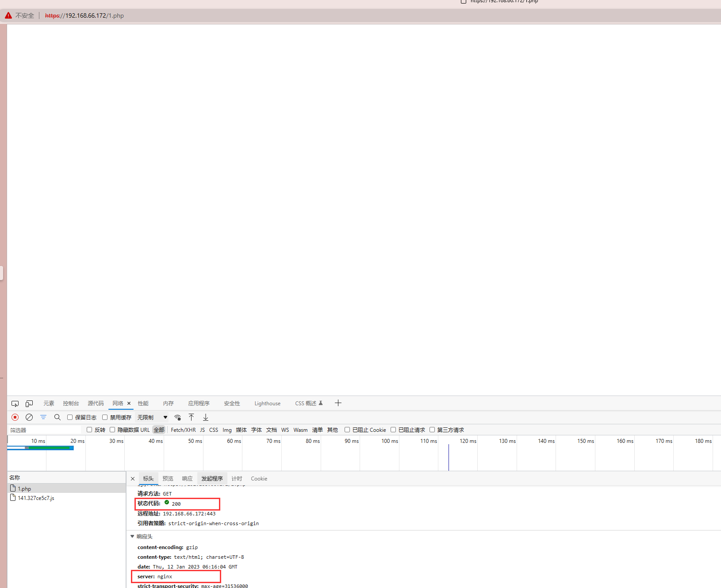Filter requests by 媒体 type
The image size is (721, 588).
241,430
